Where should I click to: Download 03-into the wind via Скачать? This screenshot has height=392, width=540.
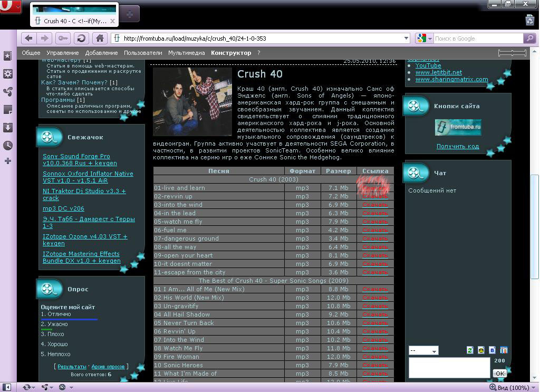coord(375,205)
